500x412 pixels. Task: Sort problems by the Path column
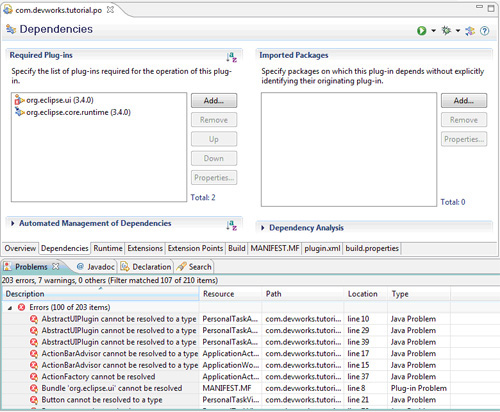303,294
